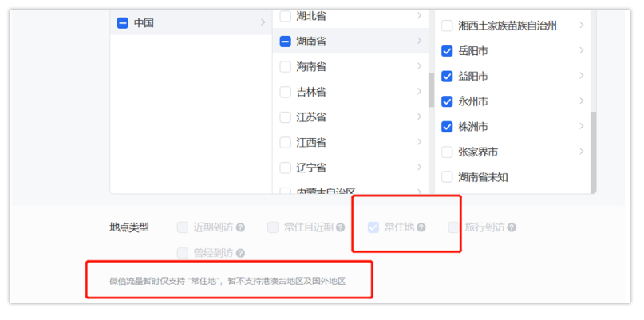The height and width of the screenshot is (320, 644).
Task: Click the 地点类型 label
Action: click(x=129, y=227)
